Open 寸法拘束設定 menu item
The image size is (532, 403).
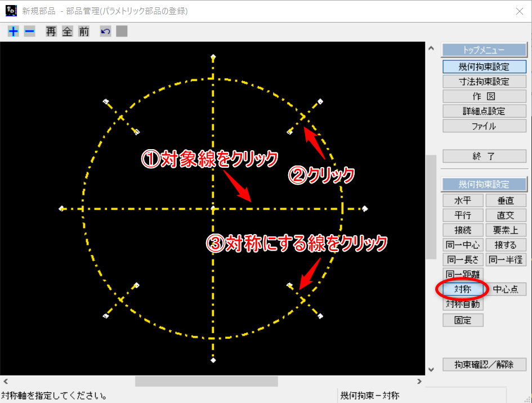[x=484, y=82]
